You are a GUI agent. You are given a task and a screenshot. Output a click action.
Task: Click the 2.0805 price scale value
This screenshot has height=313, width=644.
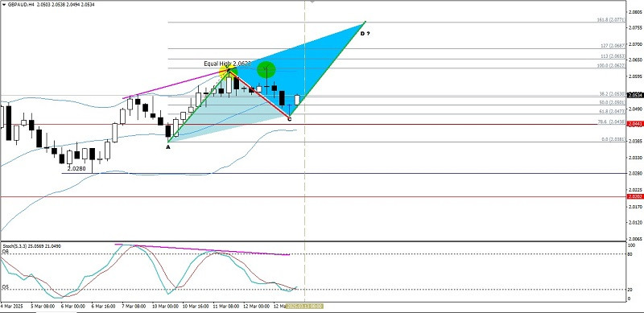[x=634, y=12]
